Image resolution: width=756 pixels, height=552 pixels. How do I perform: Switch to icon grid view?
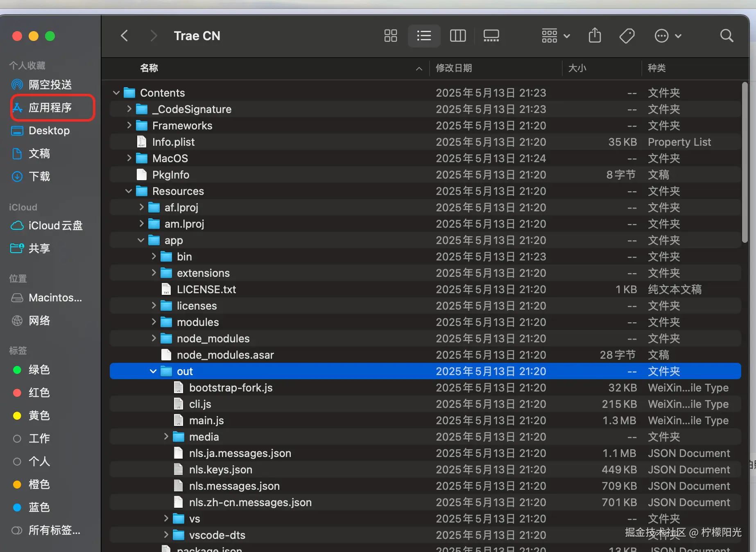click(x=391, y=36)
